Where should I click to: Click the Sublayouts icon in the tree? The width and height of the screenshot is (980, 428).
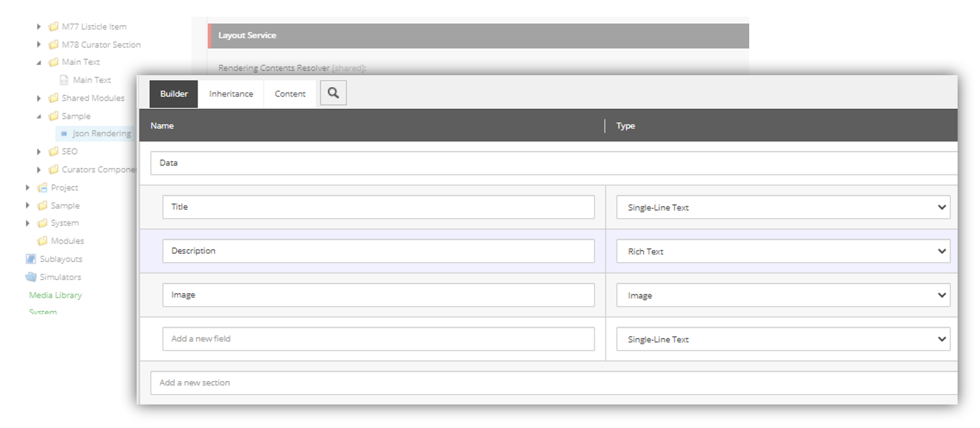31,259
